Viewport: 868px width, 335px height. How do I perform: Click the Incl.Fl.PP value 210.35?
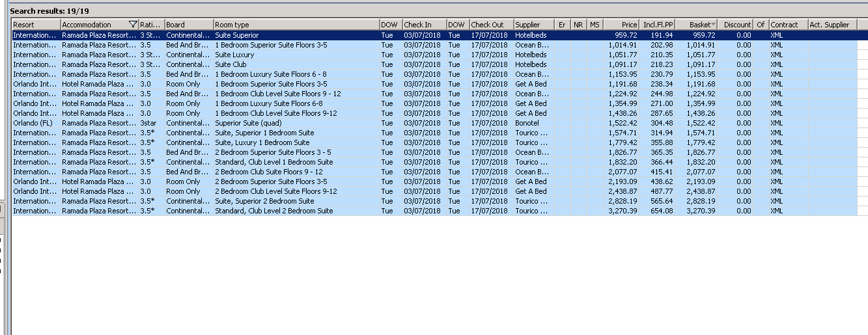(662, 55)
